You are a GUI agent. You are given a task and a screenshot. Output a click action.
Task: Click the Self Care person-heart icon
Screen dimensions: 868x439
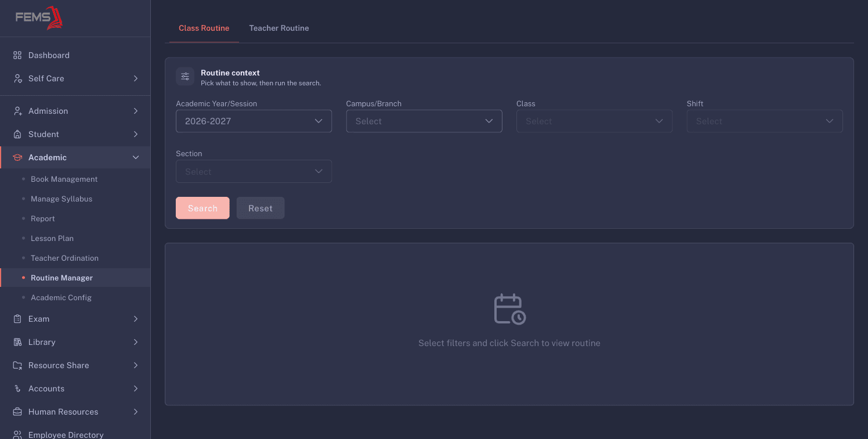[17, 78]
